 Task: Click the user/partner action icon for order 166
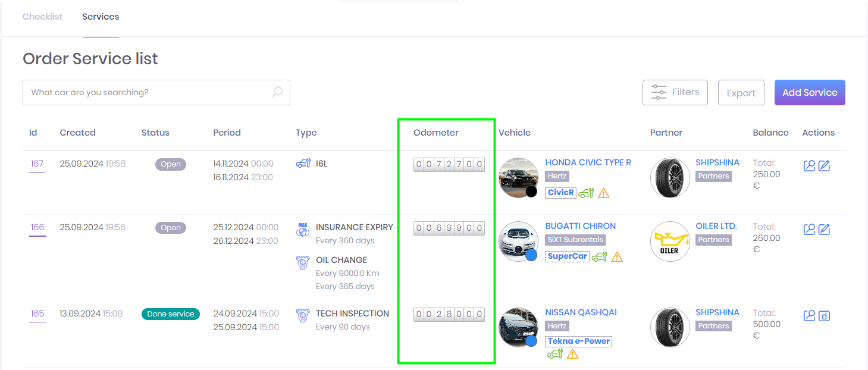click(809, 230)
